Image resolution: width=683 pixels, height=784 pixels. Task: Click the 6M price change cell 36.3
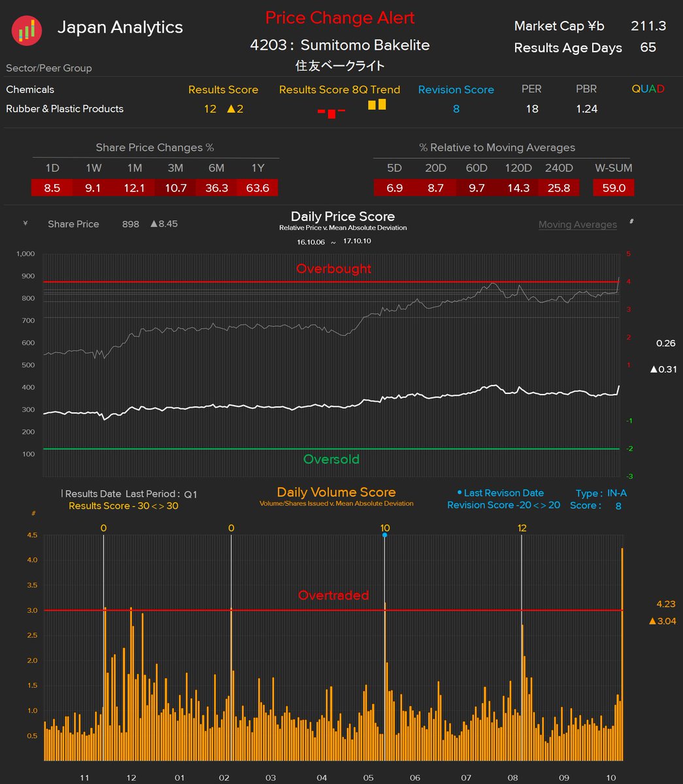[x=216, y=188]
